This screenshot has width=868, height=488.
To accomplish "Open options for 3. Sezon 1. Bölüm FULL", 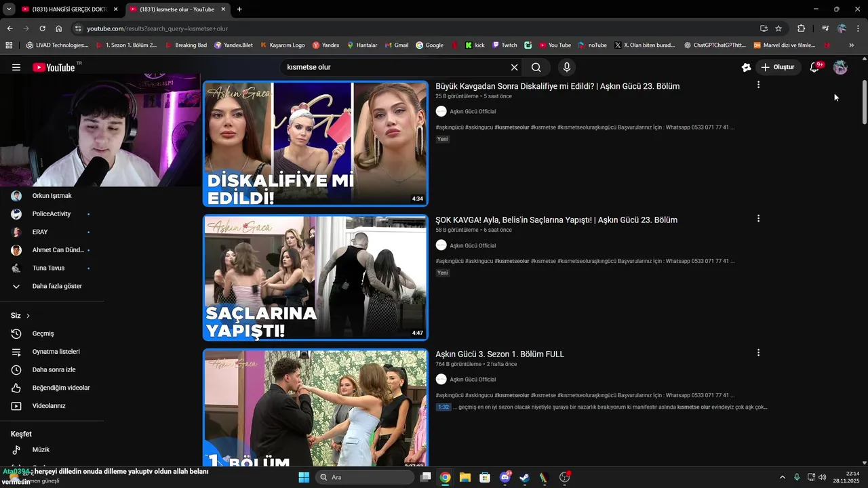I will 758,352.
